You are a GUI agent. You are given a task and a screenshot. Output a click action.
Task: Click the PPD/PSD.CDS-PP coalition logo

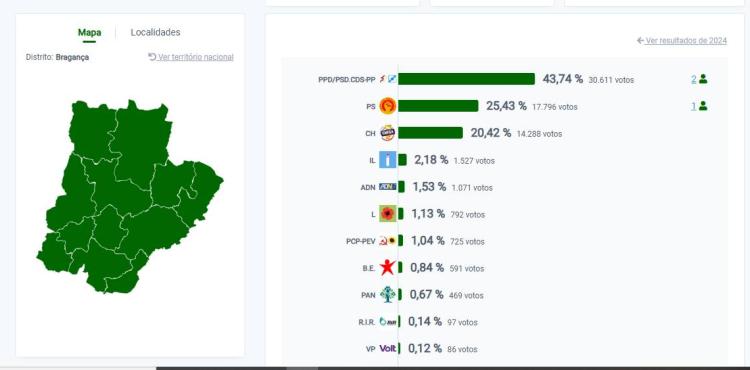[387, 79]
